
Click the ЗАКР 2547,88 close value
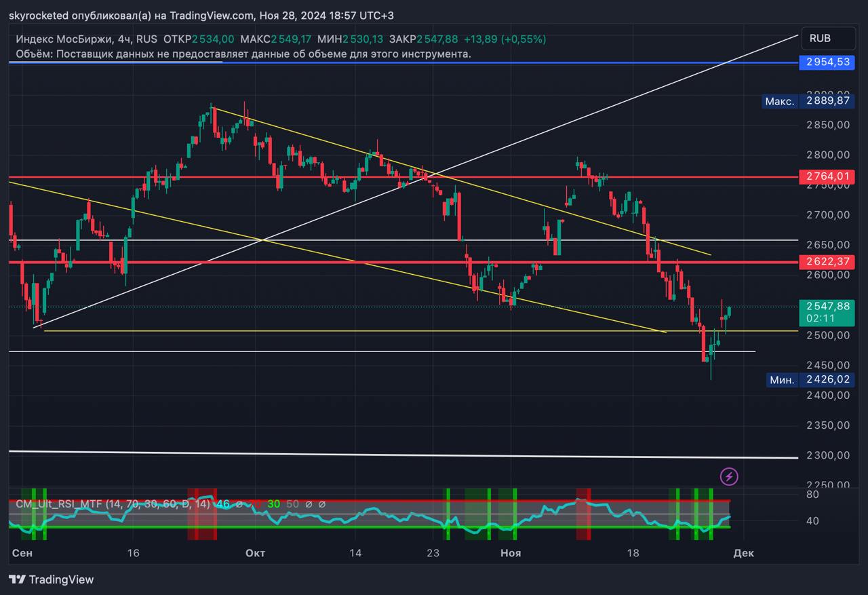point(424,39)
